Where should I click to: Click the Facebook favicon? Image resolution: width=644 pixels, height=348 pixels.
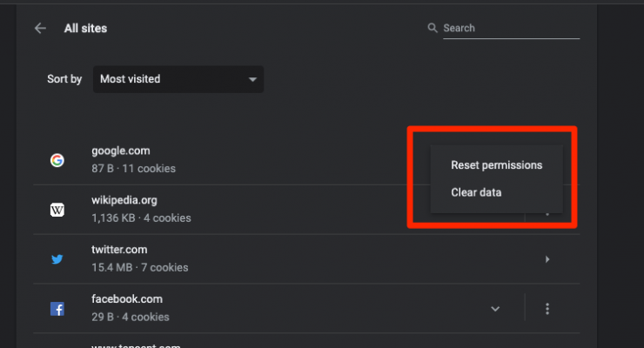(x=57, y=308)
